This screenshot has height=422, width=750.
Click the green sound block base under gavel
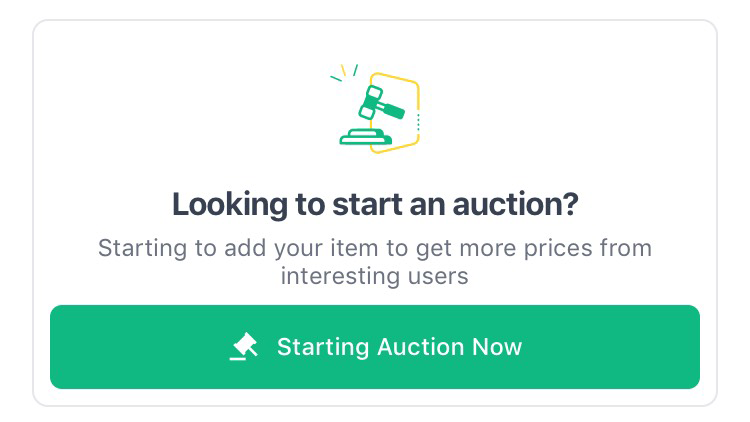click(x=365, y=137)
